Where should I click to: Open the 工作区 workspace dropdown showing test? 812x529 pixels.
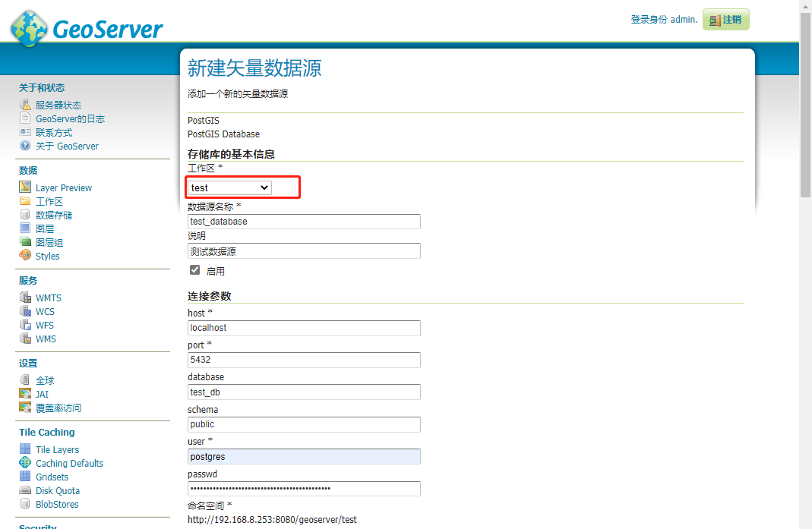click(x=229, y=187)
